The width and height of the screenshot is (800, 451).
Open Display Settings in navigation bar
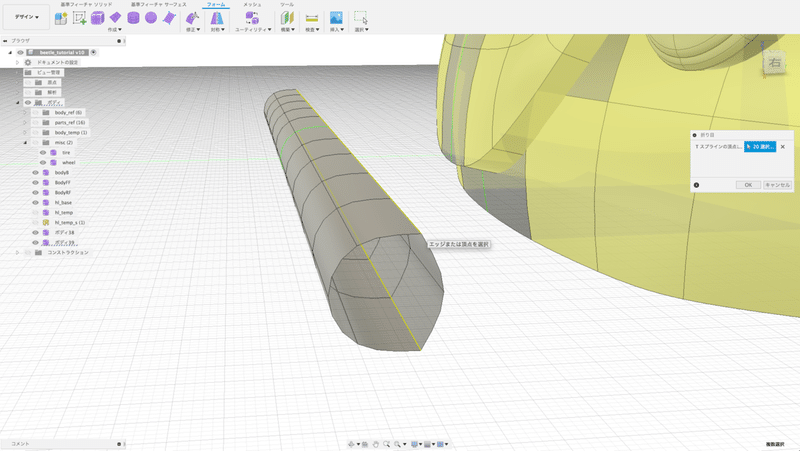[414, 444]
